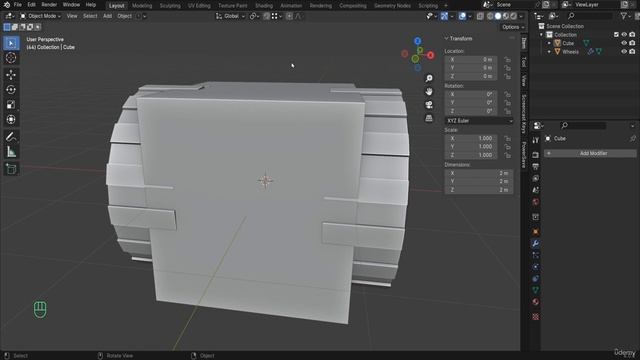Open the Tool properties tab icon

(536, 140)
